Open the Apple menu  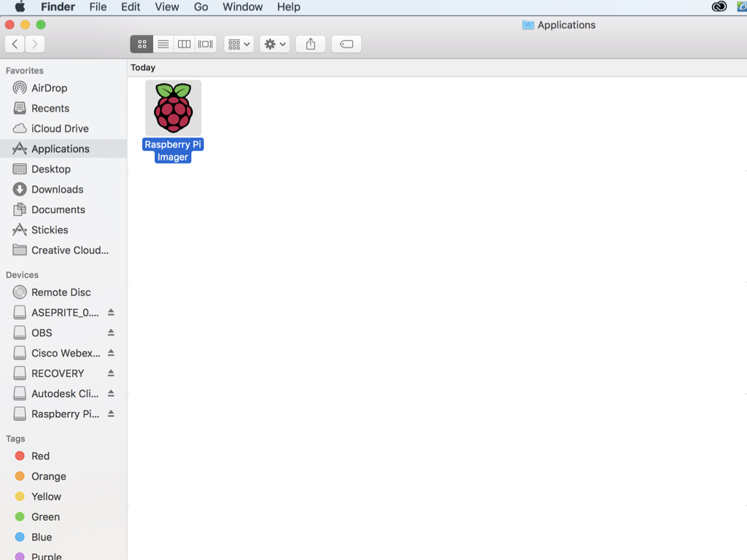click(20, 7)
